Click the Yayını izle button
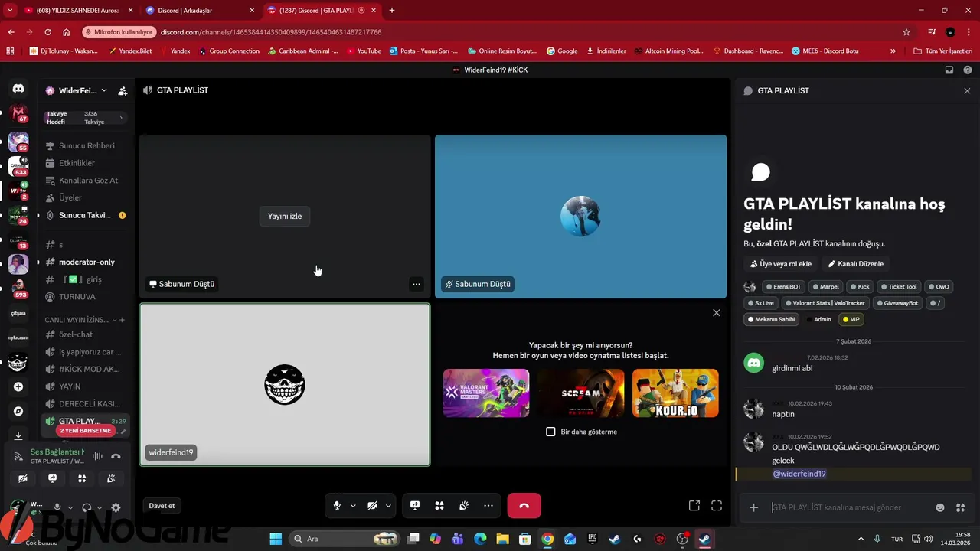Image resolution: width=980 pixels, height=551 pixels. (285, 216)
